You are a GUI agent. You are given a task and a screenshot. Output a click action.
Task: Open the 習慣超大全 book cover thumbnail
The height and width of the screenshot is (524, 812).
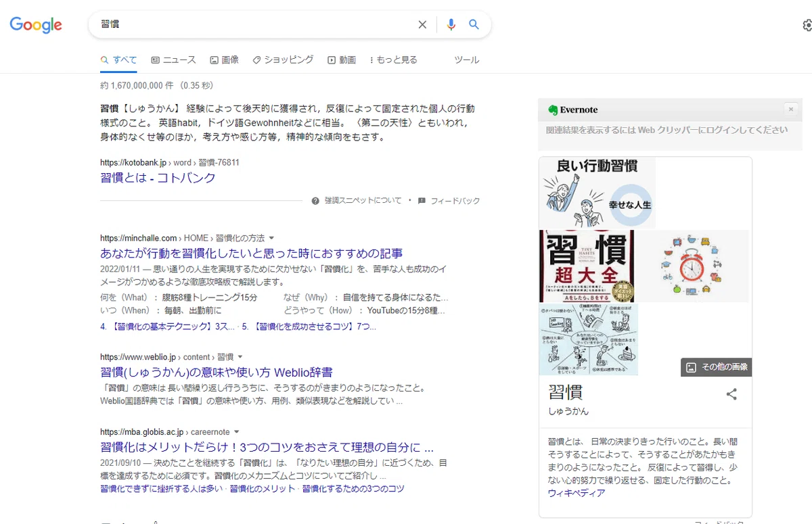pos(587,266)
